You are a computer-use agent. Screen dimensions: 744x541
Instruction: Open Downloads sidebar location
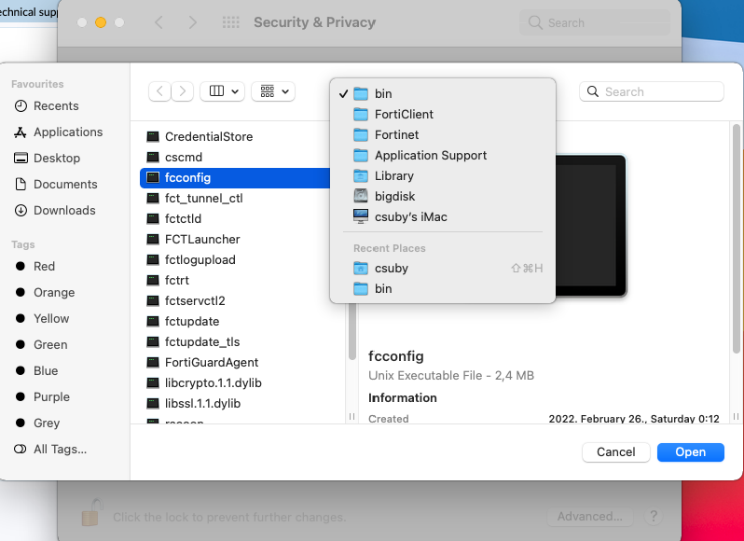click(64, 210)
